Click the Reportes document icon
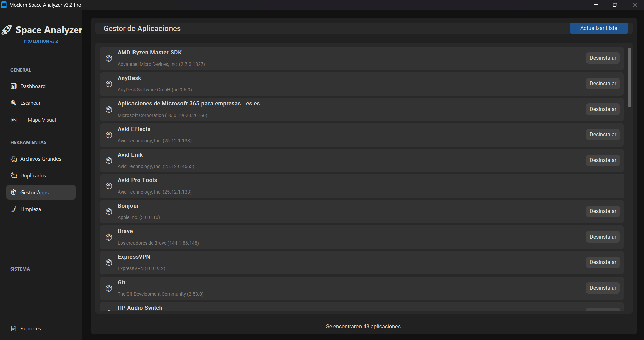The height and width of the screenshot is (340, 644). point(13,328)
